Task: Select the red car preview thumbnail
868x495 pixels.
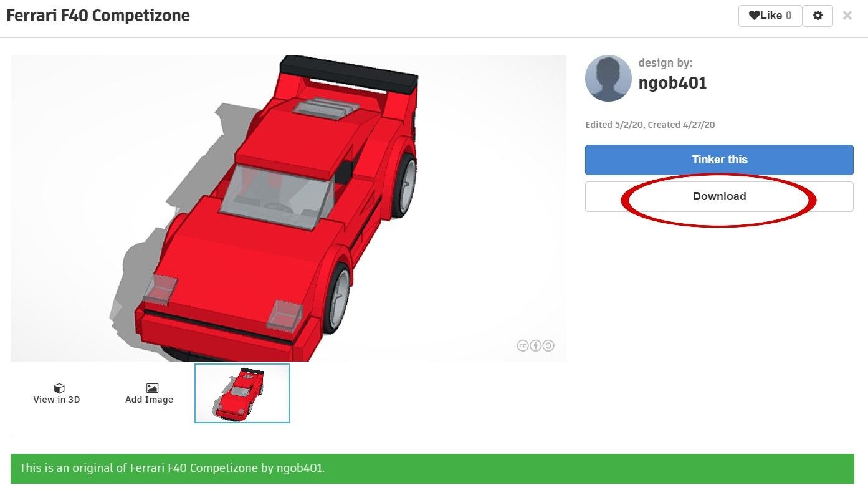Action: pyautogui.click(x=242, y=393)
